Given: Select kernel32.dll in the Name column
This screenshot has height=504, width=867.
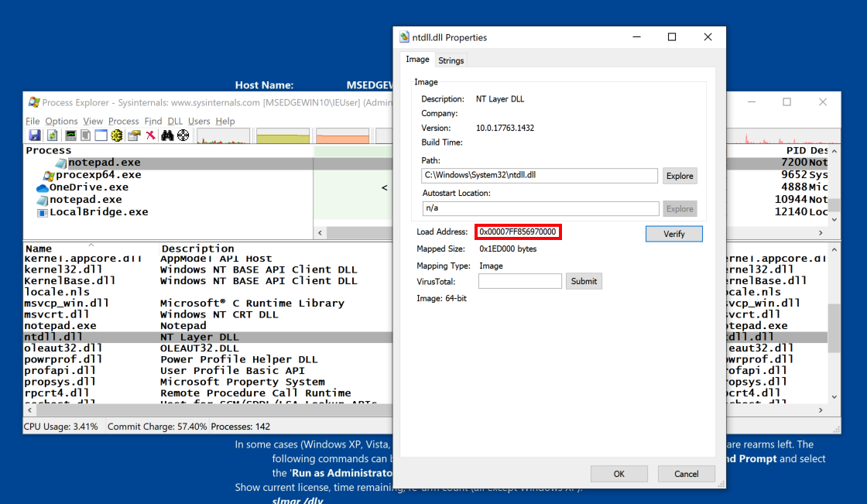Looking at the screenshot, I should [63, 270].
